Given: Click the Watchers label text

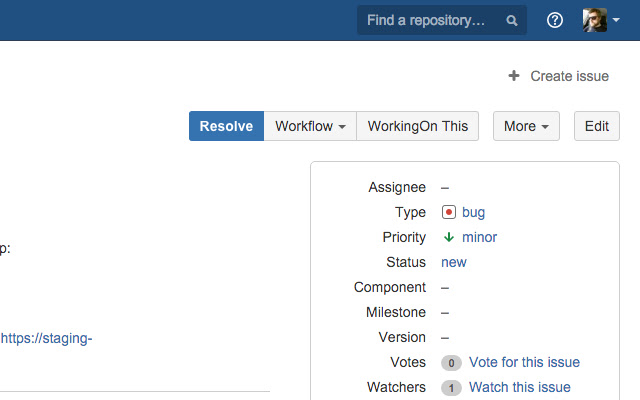Looking at the screenshot, I should click(x=396, y=387).
